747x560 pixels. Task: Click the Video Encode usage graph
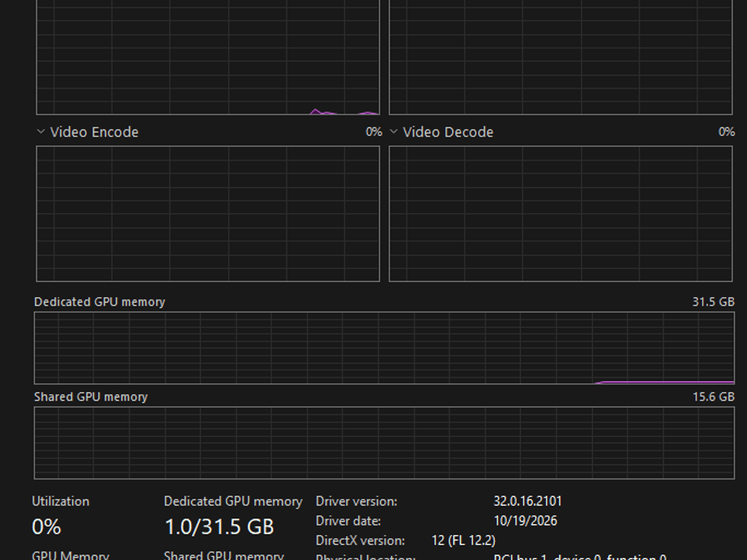[x=208, y=214]
